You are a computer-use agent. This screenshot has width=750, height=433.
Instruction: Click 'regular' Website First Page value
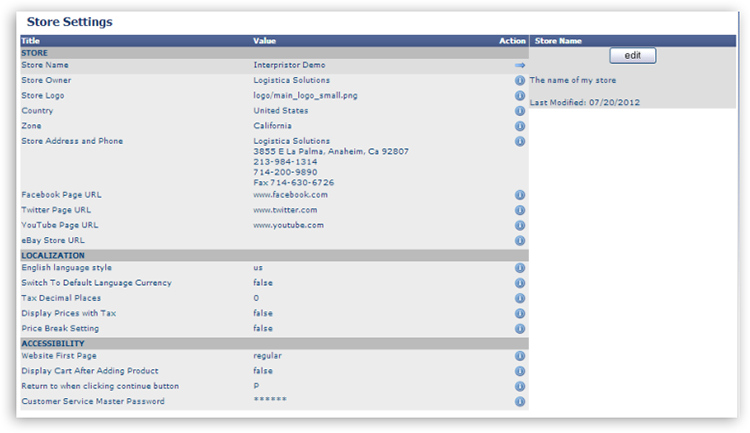(267, 356)
